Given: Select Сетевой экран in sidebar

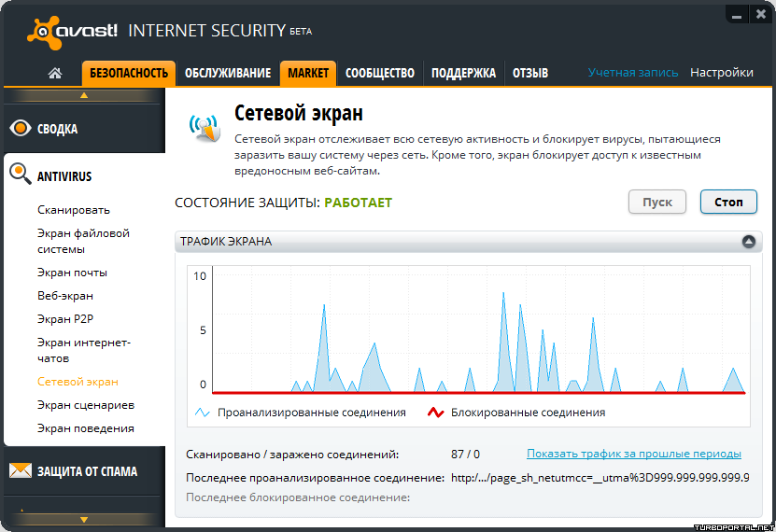Looking at the screenshot, I should coord(78,382).
